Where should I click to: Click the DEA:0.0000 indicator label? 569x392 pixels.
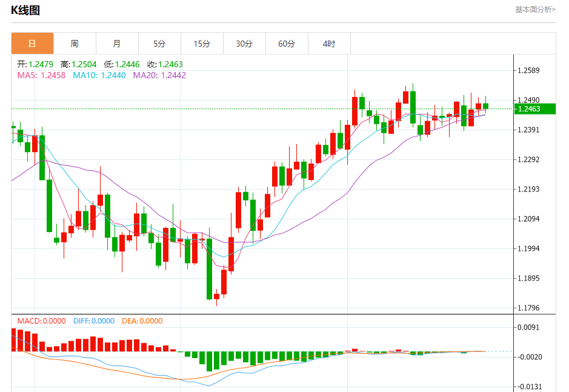pos(142,321)
